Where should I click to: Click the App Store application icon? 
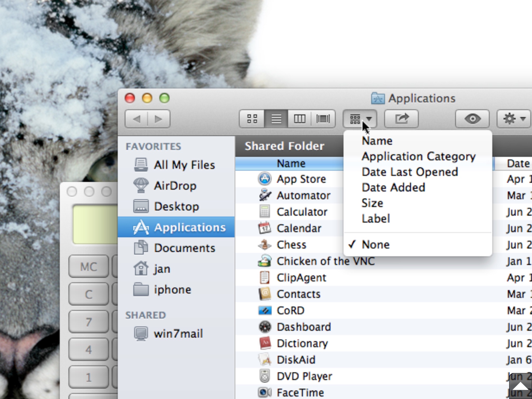(265, 179)
